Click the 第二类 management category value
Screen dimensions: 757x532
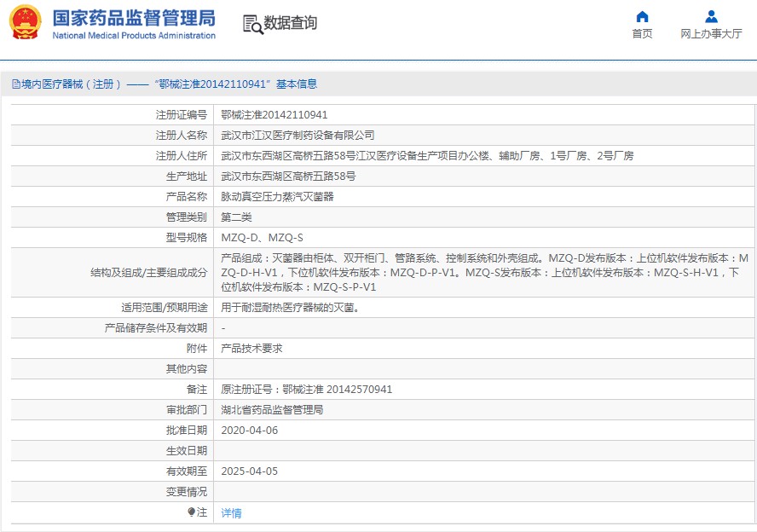click(x=237, y=217)
